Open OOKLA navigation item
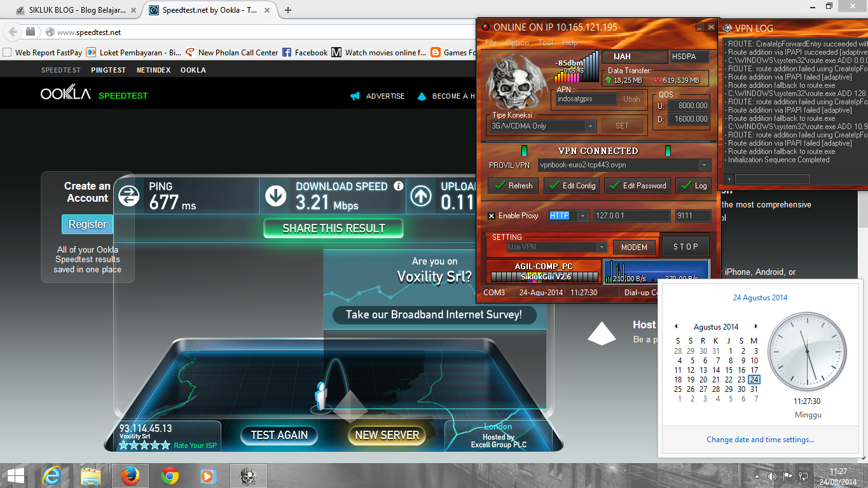This screenshot has width=868, height=488. click(x=193, y=70)
